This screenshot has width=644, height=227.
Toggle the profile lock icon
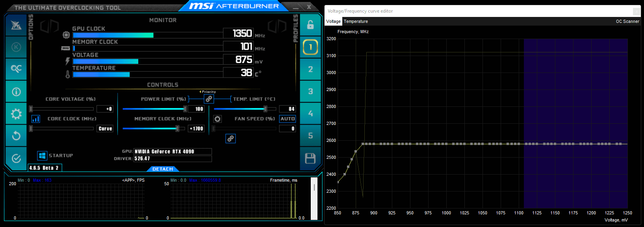tap(310, 25)
